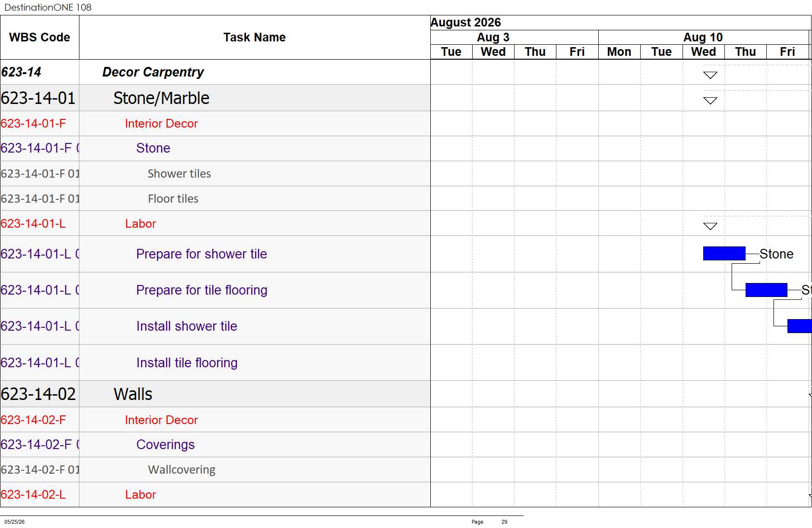Viewport: 812px width, 528px height.
Task: Select the Prepare for tile flooring Gantt bar
Action: point(766,290)
